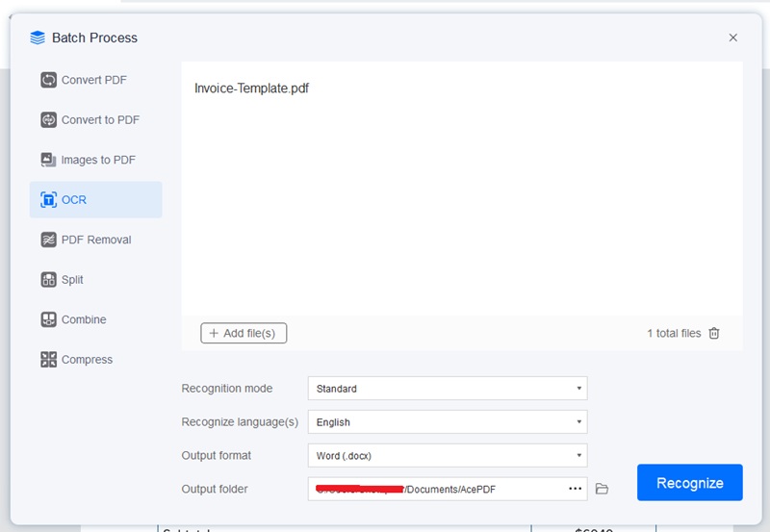Delete all files with trash icon

[714, 333]
